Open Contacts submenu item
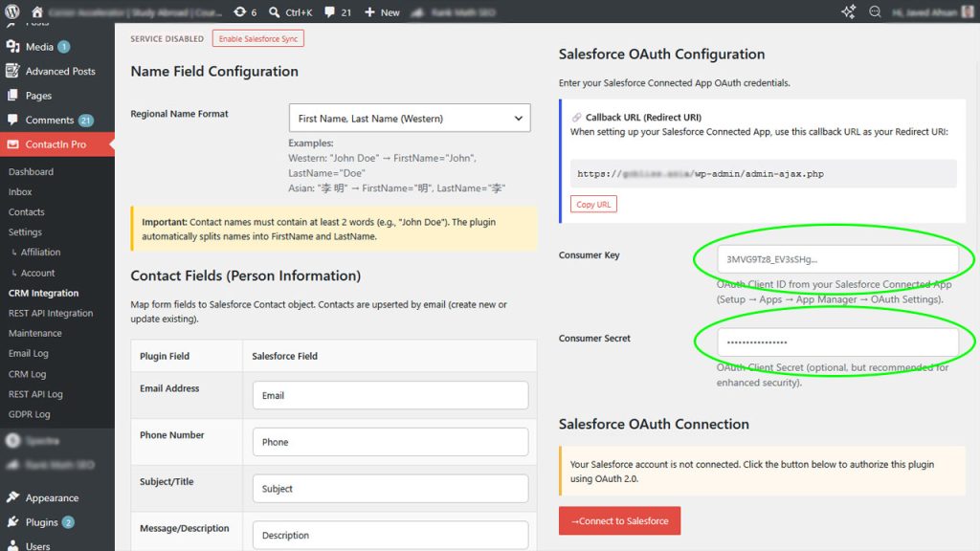The width and height of the screenshot is (980, 551). pos(26,211)
